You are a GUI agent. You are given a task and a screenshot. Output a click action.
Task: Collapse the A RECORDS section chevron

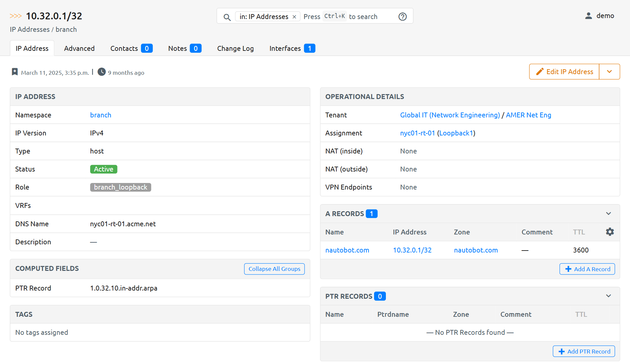(x=609, y=213)
